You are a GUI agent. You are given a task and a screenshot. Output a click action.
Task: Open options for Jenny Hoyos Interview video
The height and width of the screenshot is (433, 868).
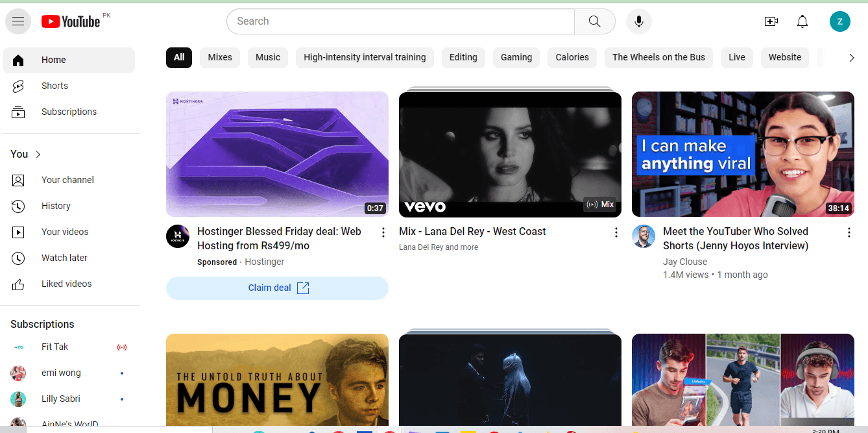pyautogui.click(x=849, y=232)
